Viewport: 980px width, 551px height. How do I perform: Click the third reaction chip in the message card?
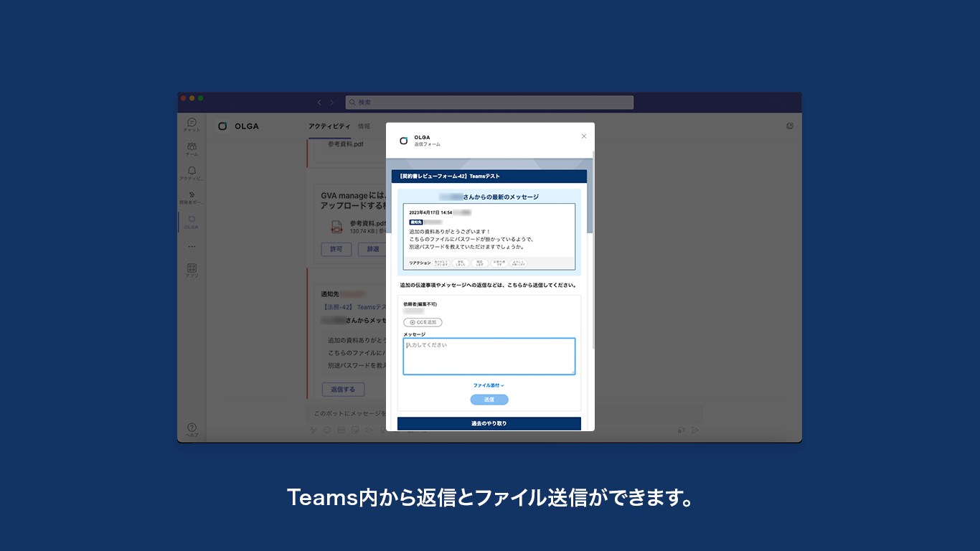click(x=479, y=263)
